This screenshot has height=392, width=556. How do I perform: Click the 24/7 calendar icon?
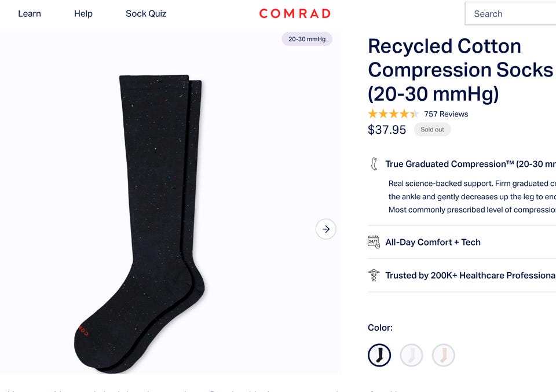coord(374,241)
